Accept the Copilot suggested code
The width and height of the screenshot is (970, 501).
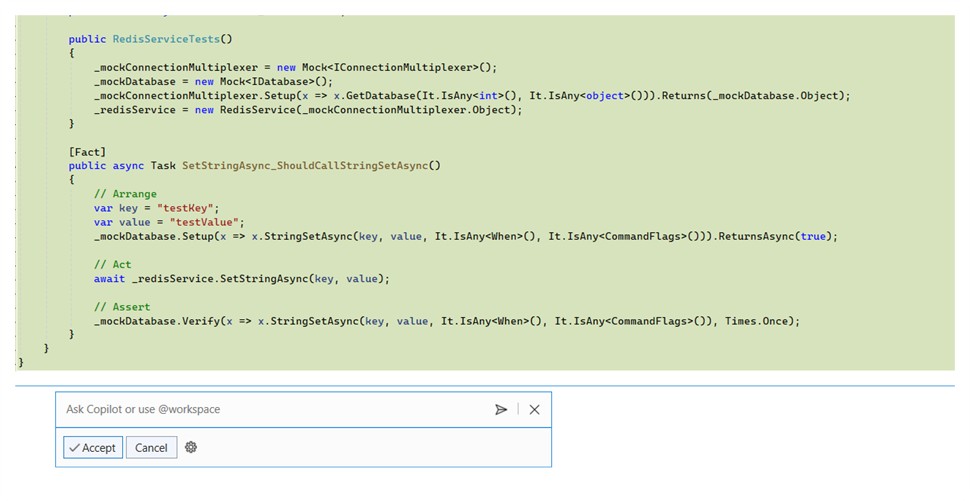pos(93,447)
